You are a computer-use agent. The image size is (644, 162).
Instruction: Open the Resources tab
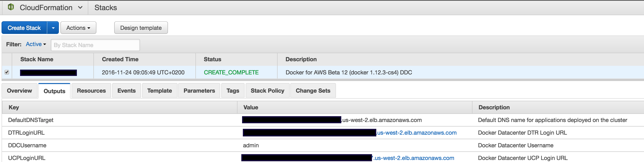point(91,91)
